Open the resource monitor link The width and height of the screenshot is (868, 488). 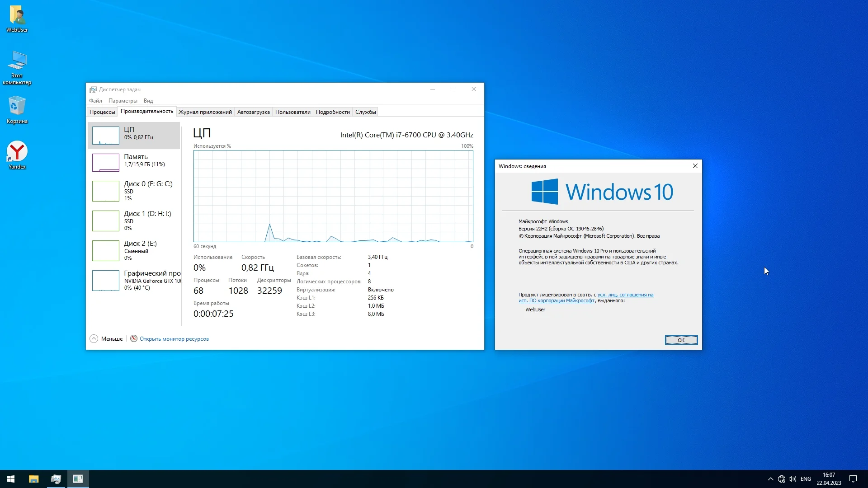click(174, 339)
